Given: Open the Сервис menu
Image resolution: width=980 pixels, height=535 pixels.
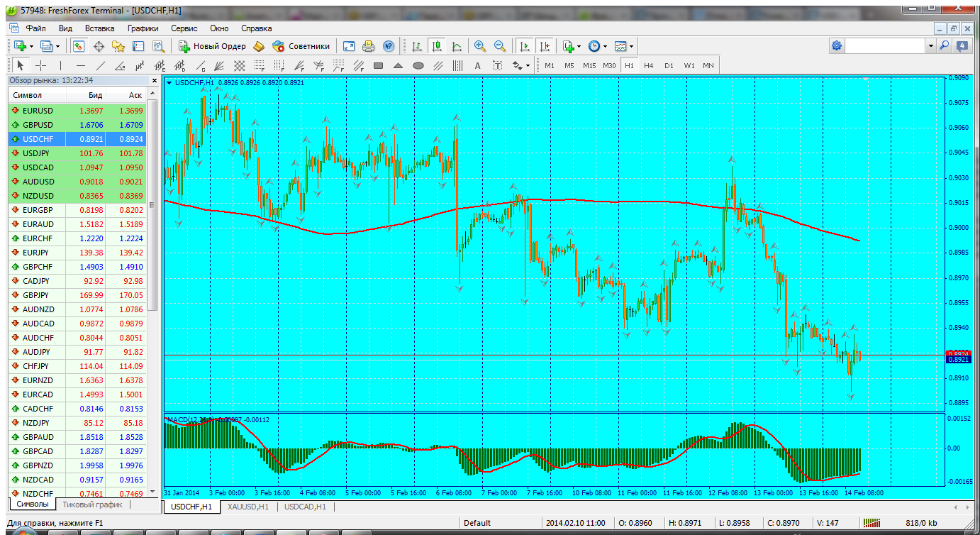Looking at the screenshot, I should (x=184, y=28).
